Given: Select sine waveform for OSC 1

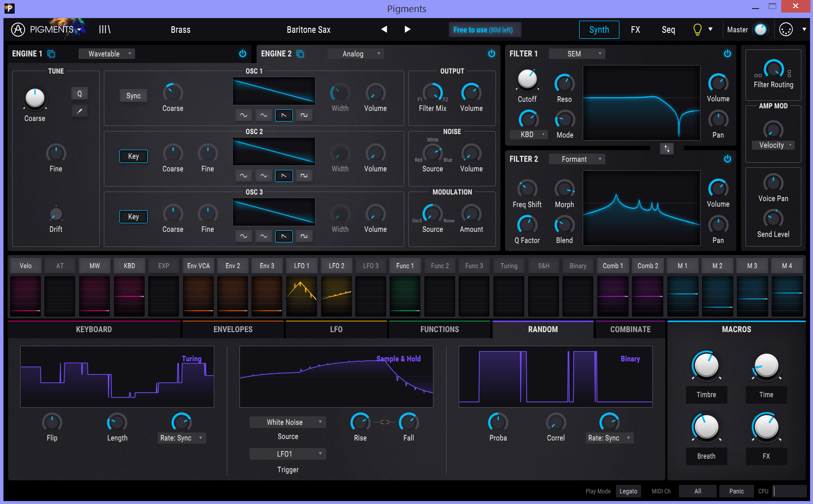Looking at the screenshot, I should click(243, 115).
